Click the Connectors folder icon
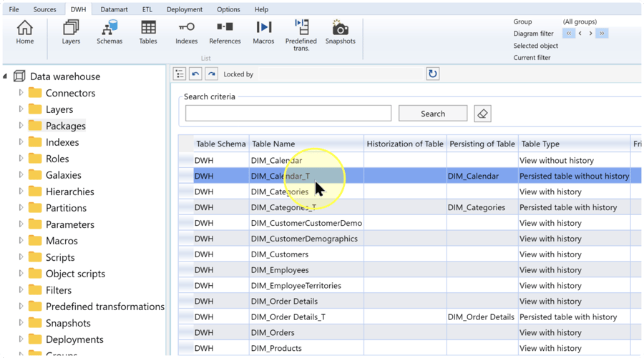 tap(35, 93)
